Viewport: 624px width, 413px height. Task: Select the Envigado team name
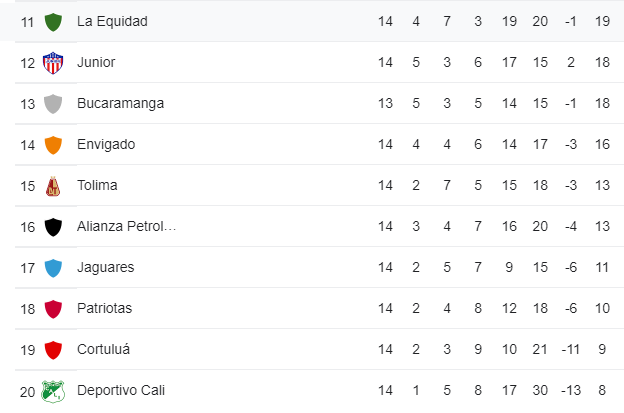106,144
